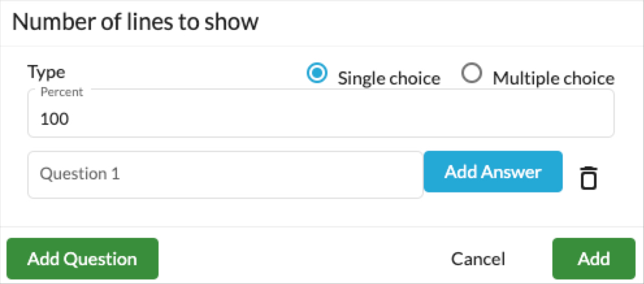Click the small "Percent" floating label
This screenshot has height=284, width=644.
click(62, 92)
